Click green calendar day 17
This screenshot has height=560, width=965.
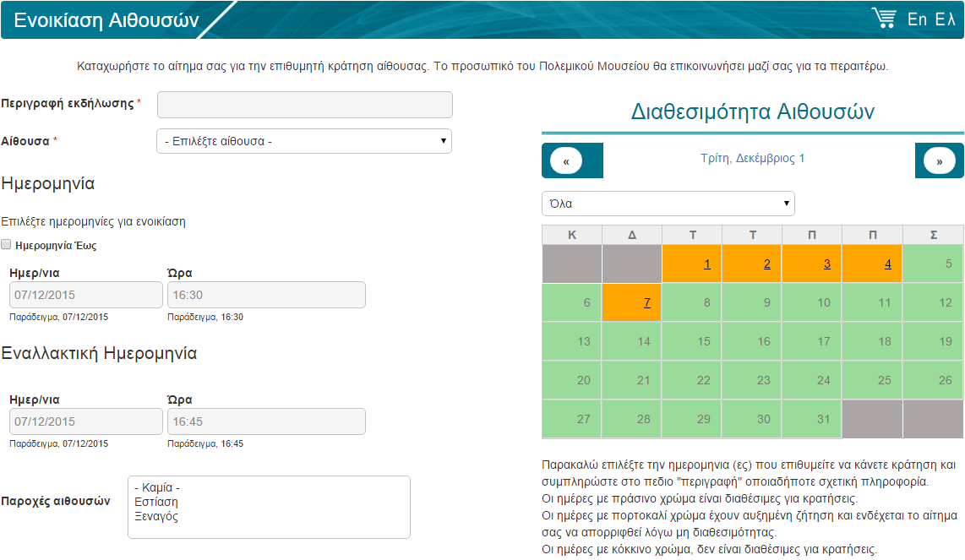(812, 341)
